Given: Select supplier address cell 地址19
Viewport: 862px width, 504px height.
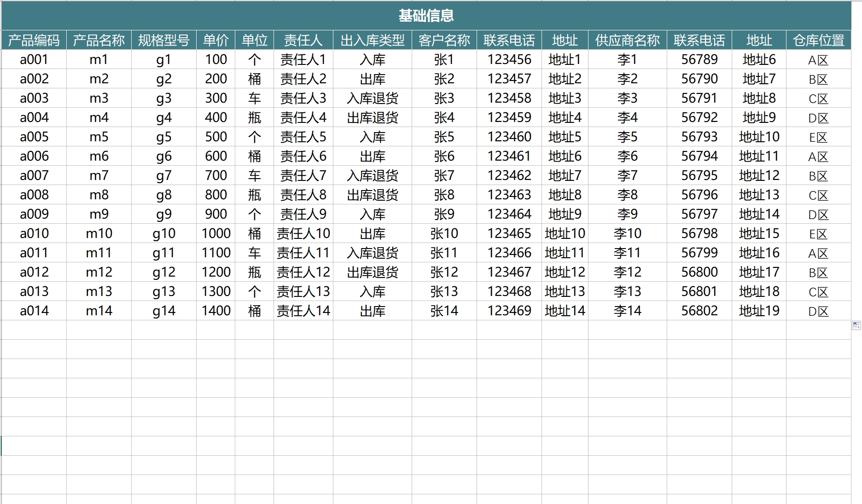Looking at the screenshot, I should click(x=759, y=311).
